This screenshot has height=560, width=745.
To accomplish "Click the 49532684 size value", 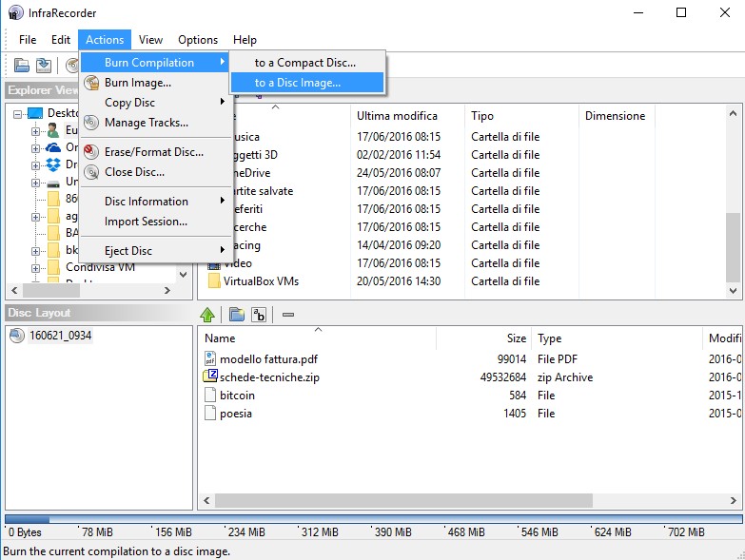I will [x=502, y=377].
